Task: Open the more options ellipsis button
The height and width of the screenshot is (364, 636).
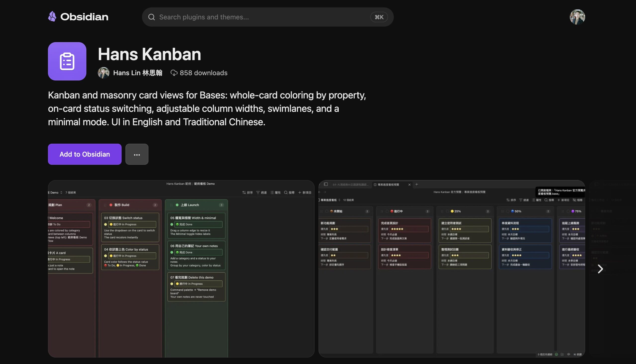Action: [x=137, y=154]
